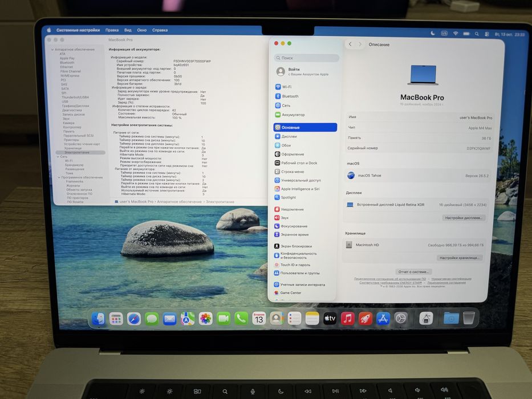Select NVMExpress in hardware tree
Viewport: 532px width, 399px height.
point(70,76)
